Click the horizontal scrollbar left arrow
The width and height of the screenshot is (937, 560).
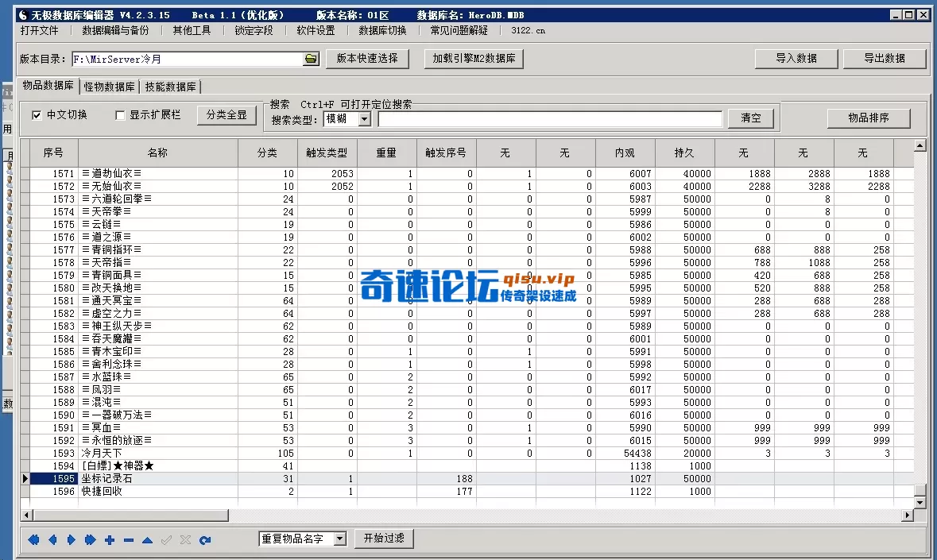click(26, 515)
